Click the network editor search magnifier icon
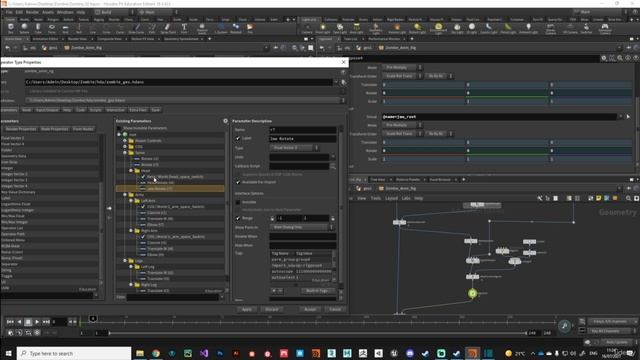Image resolution: width=640 pixels, height=360 pixels. tap(628, 198)
